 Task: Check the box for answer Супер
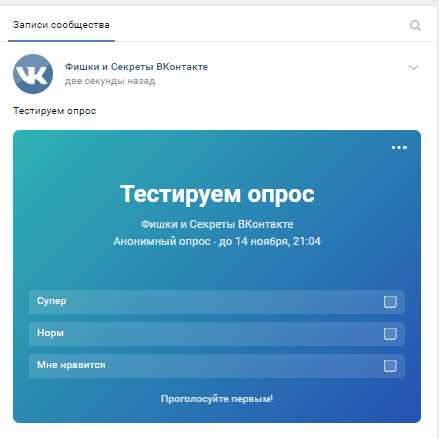(390, 302)
